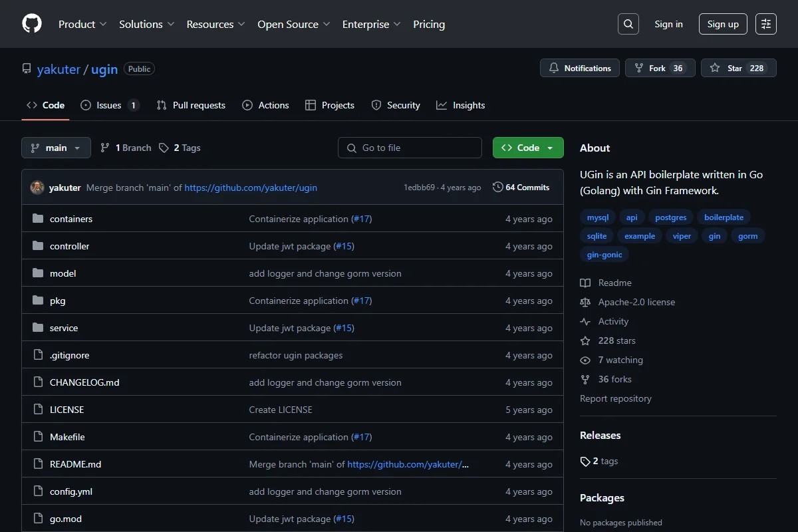Image resolution: width=798 pixels, height=532 pixels.
Task: Click the Apache-2.0 license scale icon
Action: pos(585,302)
